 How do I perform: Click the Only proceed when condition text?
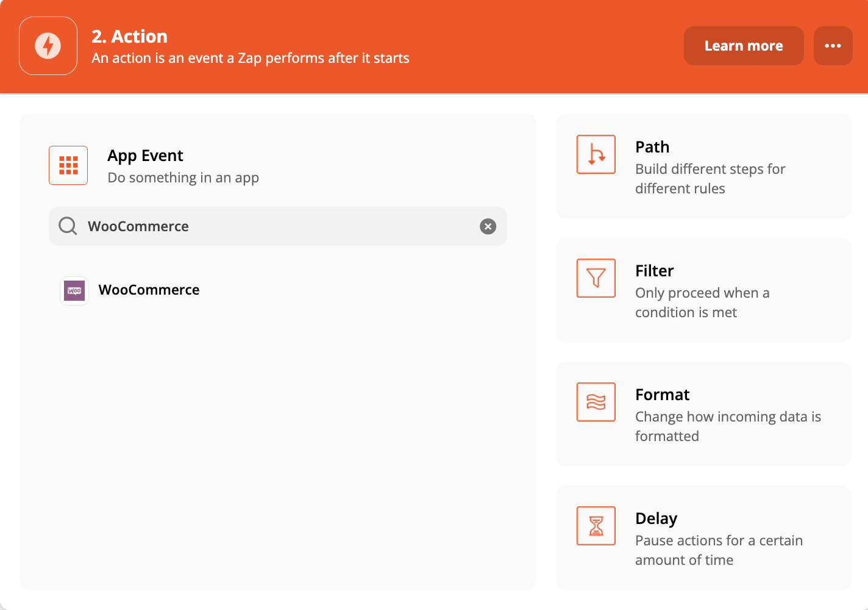point(702,302)
